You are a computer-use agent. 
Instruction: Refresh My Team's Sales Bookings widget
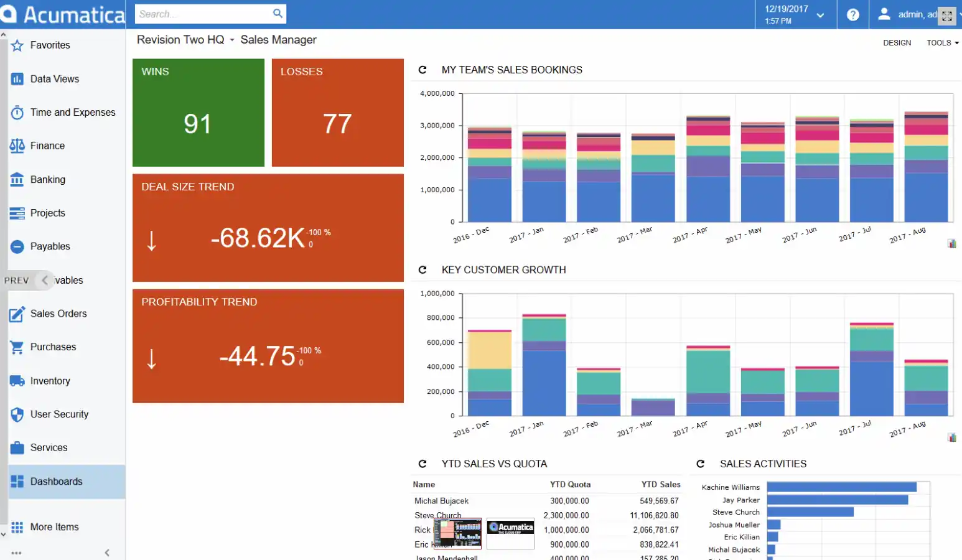[423, 70]
